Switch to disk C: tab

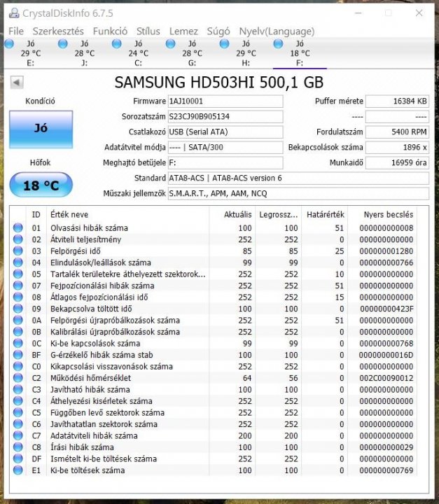[139, 53]
